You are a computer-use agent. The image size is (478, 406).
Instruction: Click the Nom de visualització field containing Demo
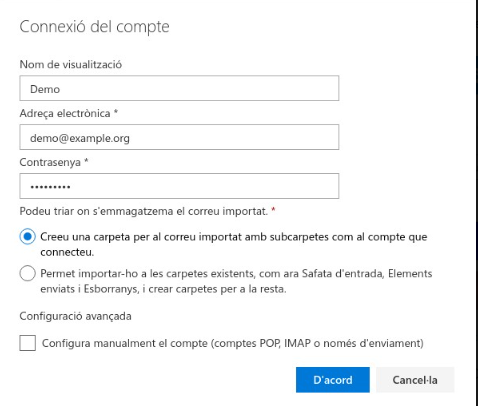click(179, 88)
